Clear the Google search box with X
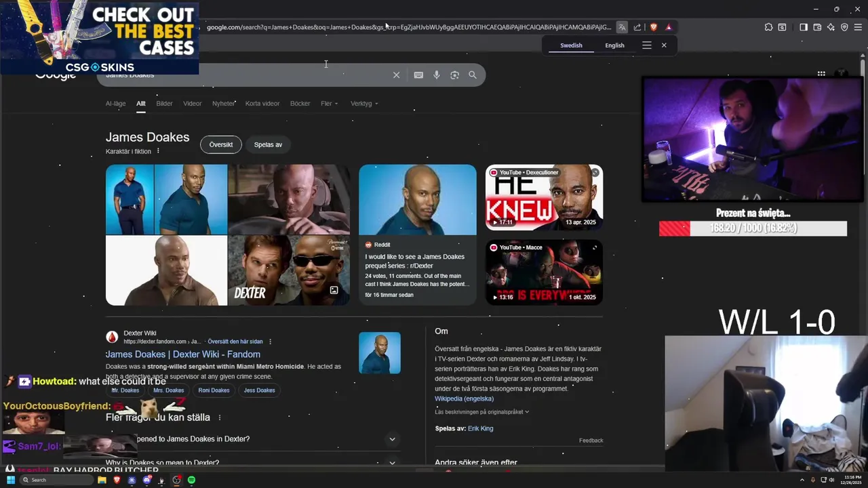 pyautogui.click(x=397, y=75)
